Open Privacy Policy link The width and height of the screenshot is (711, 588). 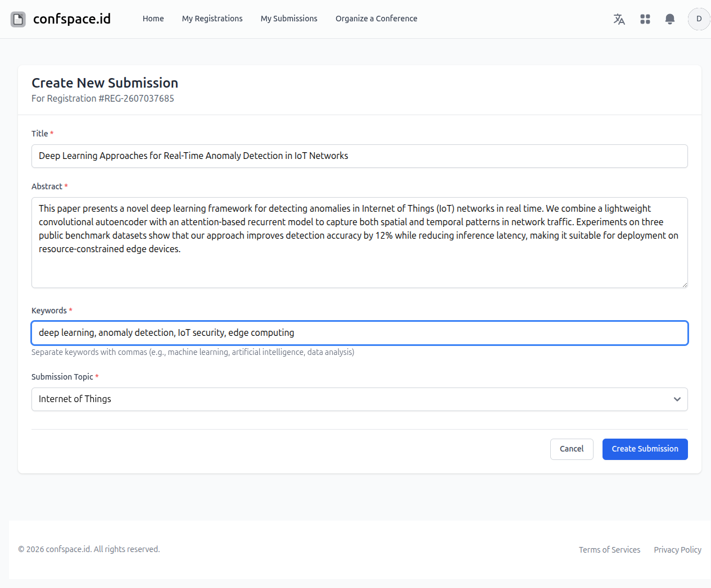[x=678, y=550]
